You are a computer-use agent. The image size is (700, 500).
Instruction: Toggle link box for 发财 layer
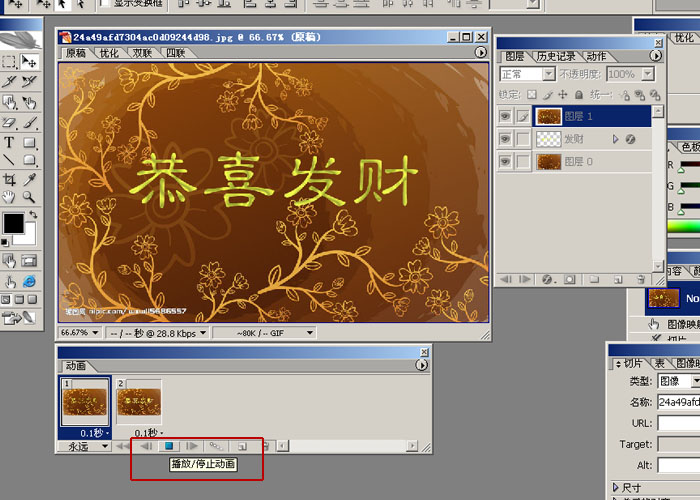tap(523, 139)
